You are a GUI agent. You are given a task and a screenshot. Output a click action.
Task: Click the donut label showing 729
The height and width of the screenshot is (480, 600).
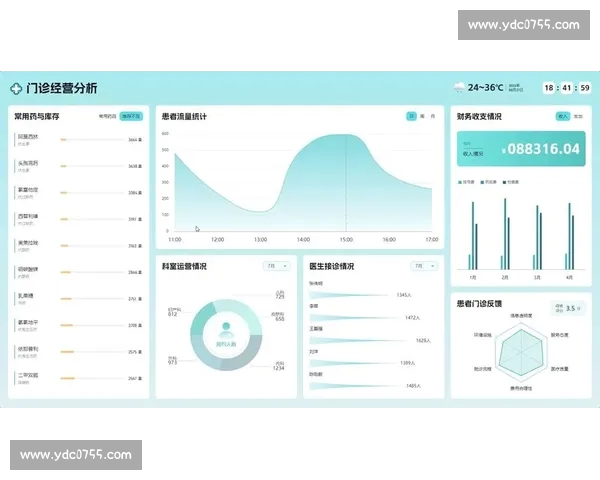pyautogui.click(x=280, y=297)
